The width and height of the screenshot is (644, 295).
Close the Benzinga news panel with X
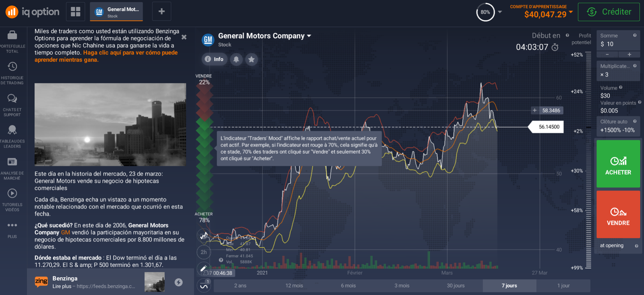coord(184,37)
